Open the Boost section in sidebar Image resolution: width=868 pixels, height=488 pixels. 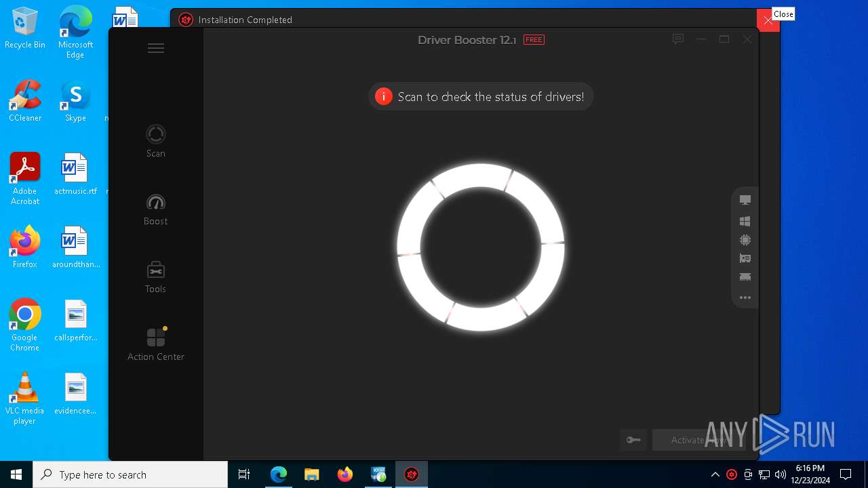click(x=156, y=209)
